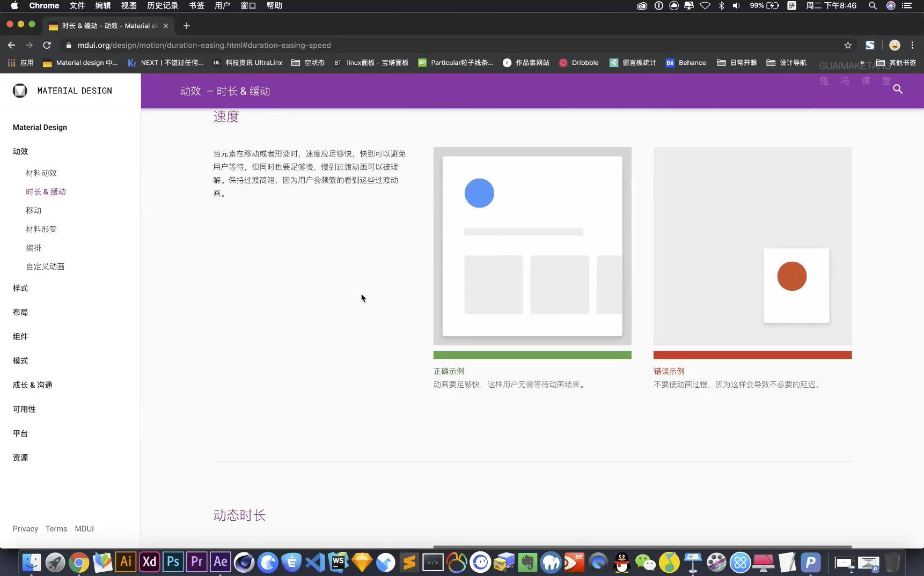Open the 历史记录 menu in menu bar

162,5
